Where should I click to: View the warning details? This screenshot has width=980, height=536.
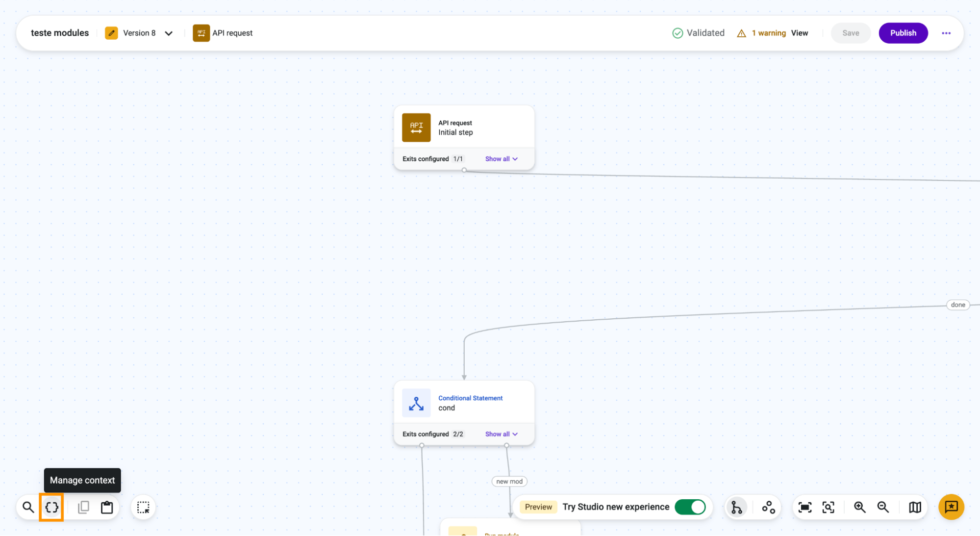[x=800, y=33]
